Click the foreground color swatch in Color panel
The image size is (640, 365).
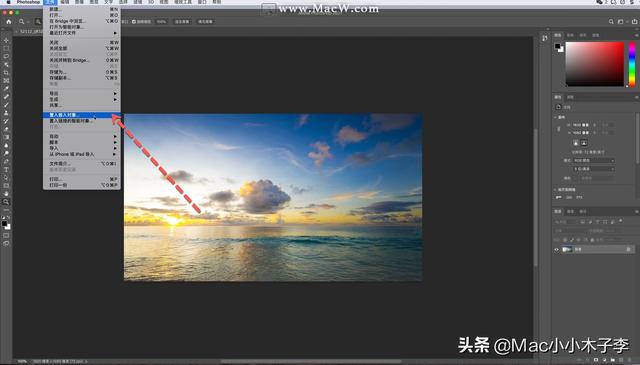558,47
